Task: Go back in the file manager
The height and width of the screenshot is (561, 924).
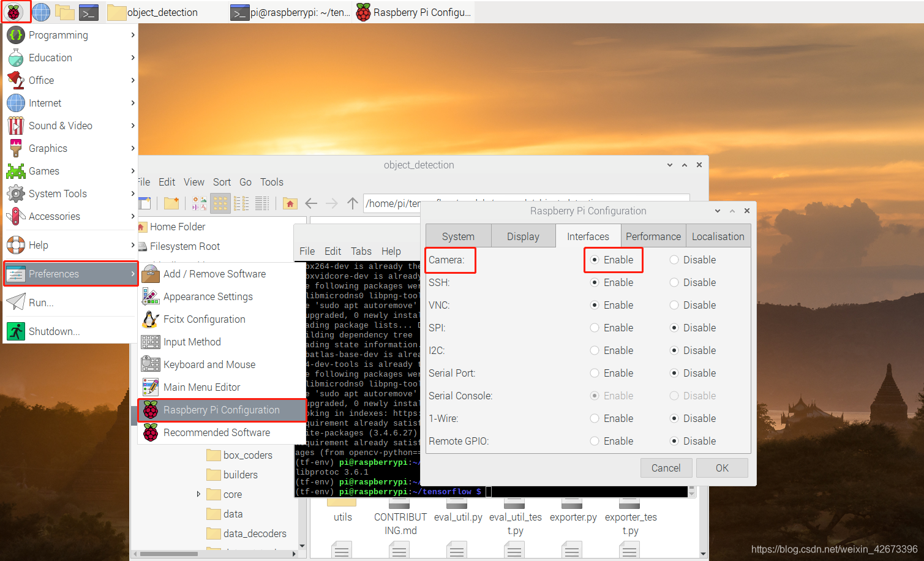Action: click(x=311, y=203)
